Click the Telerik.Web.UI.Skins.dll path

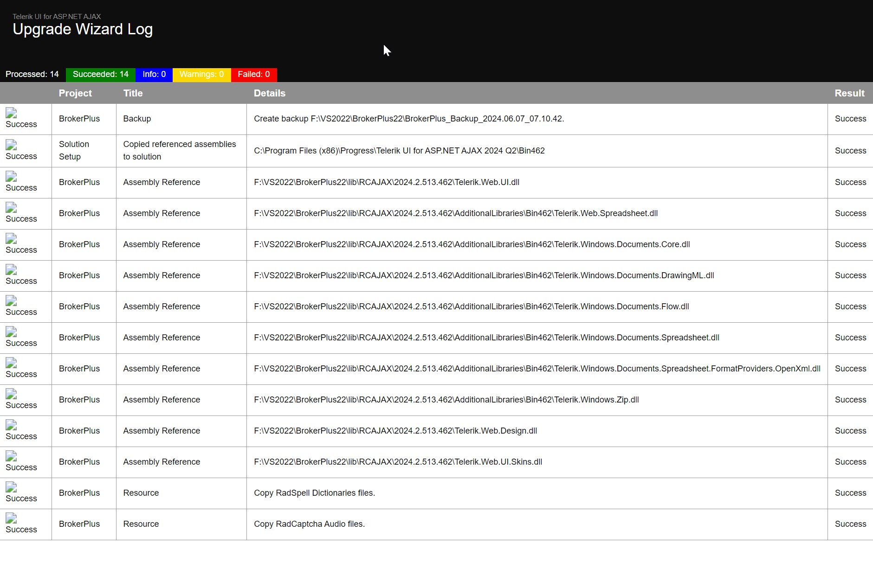pos(398,462)
